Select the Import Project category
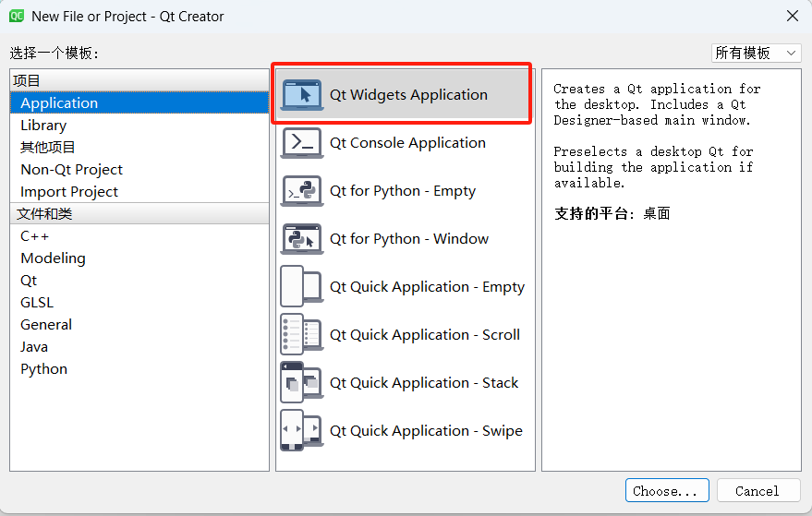 139,192
